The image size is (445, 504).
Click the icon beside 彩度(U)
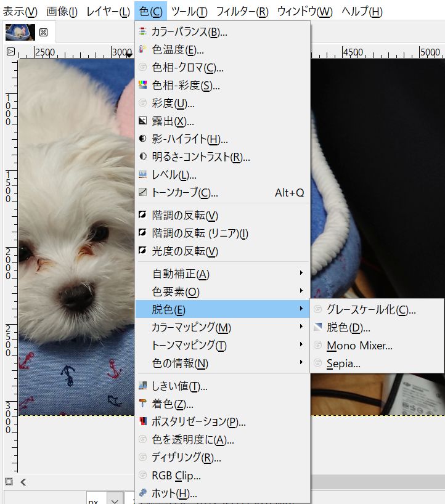(x=142, y=103)
